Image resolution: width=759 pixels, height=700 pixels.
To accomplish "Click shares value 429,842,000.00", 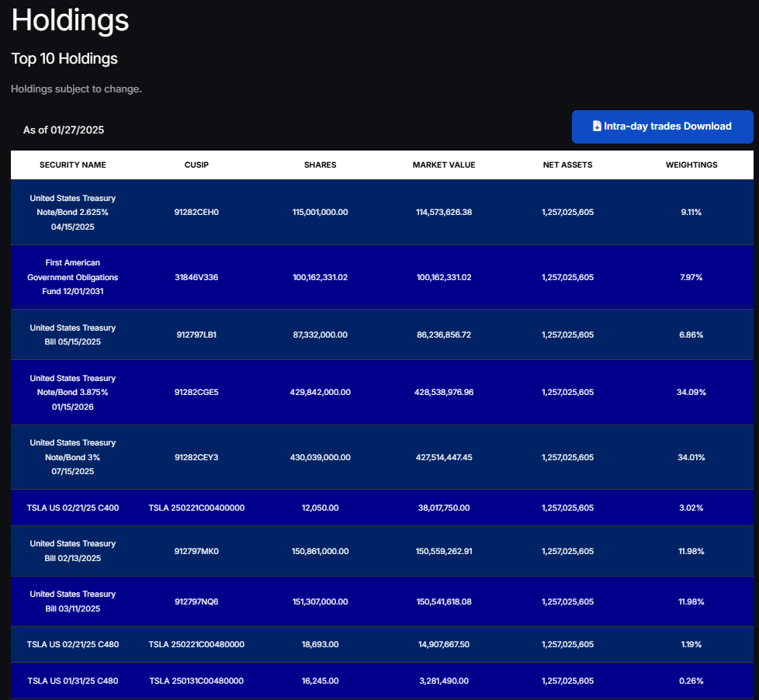I will tap(320, 392).
